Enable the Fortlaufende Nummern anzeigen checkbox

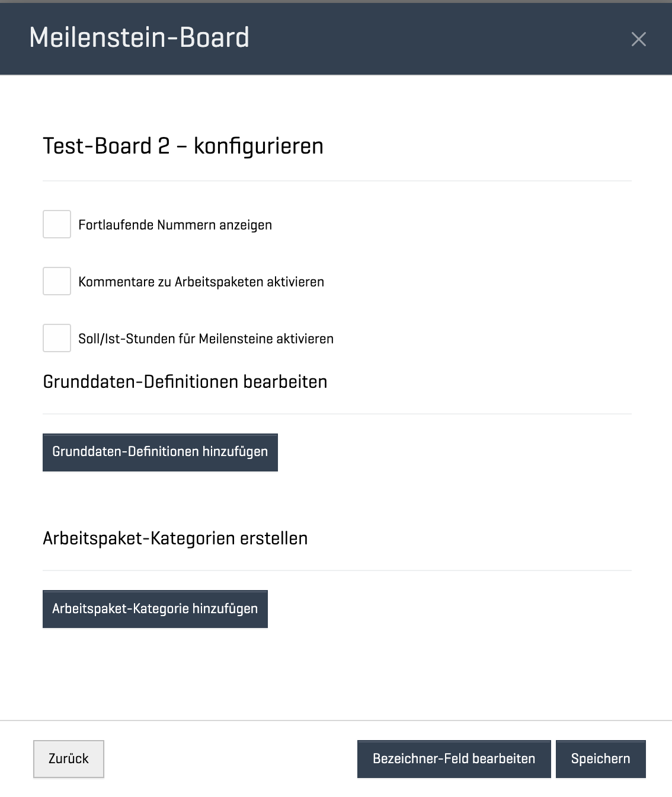click(x=57, y=224)
